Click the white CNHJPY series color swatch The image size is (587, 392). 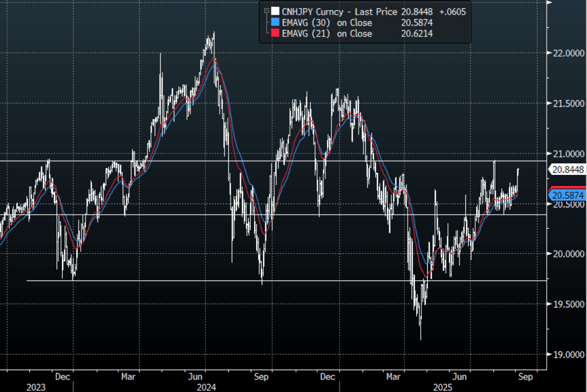[275, 11]
